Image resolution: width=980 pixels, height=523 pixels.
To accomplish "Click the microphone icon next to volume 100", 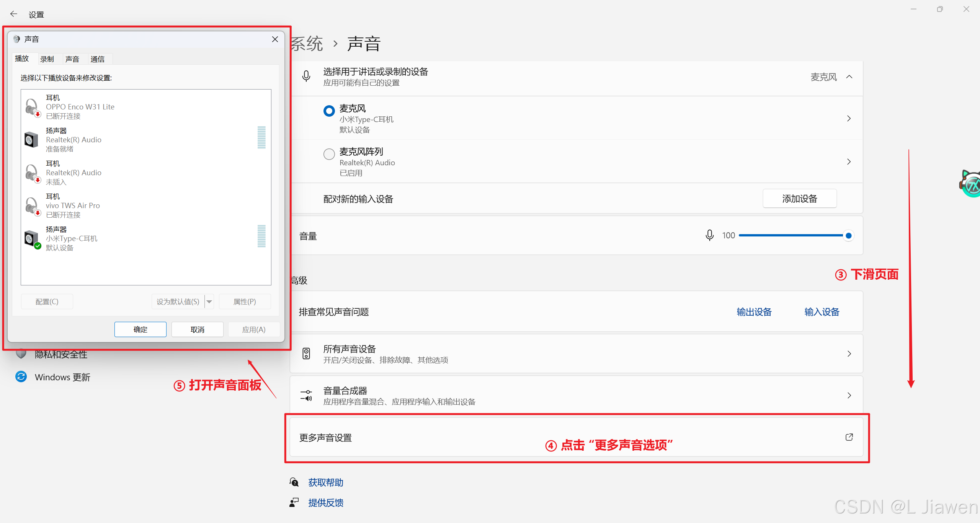I will point(709,235).
